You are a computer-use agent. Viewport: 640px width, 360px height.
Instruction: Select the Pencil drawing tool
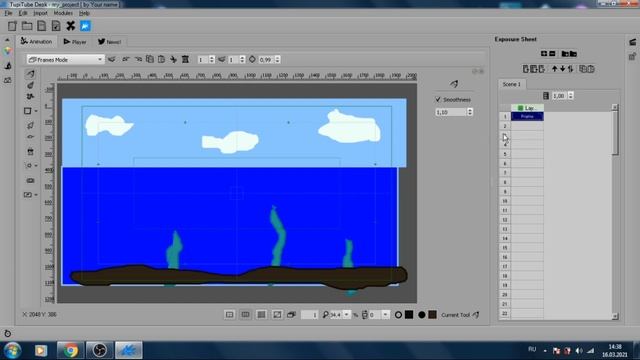[31, 74]
